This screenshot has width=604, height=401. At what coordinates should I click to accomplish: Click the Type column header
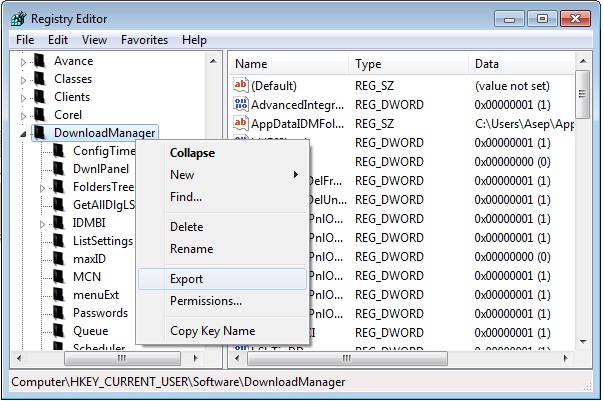click(x=409, y=64)
